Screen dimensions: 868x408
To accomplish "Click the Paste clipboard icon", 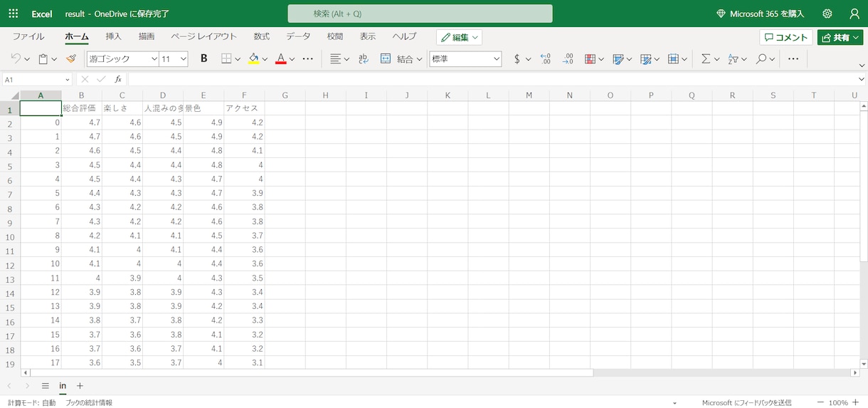I will click(43, 59).
